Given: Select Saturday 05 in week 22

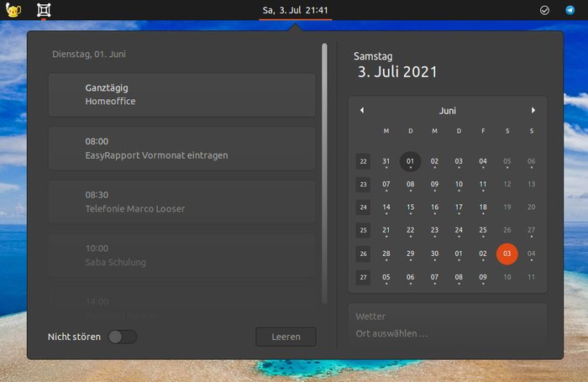Looking at the screenshot, I should click(507, 161).
